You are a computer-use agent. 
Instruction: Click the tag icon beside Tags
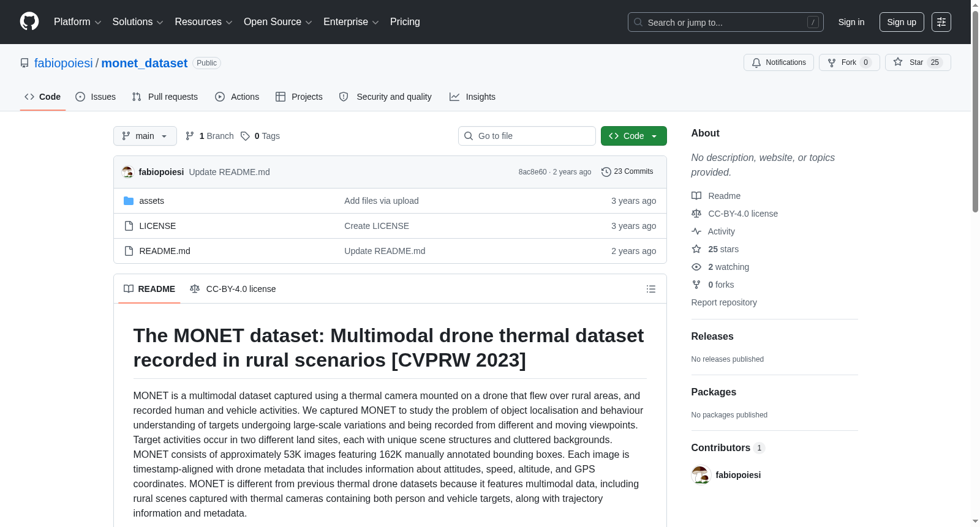[x=245, y=136]
